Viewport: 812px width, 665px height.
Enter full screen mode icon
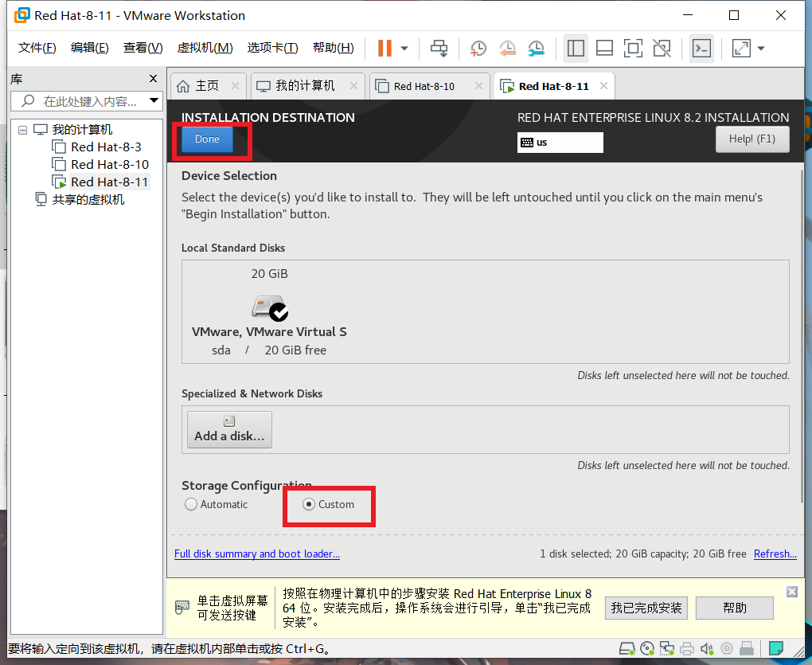633,48
